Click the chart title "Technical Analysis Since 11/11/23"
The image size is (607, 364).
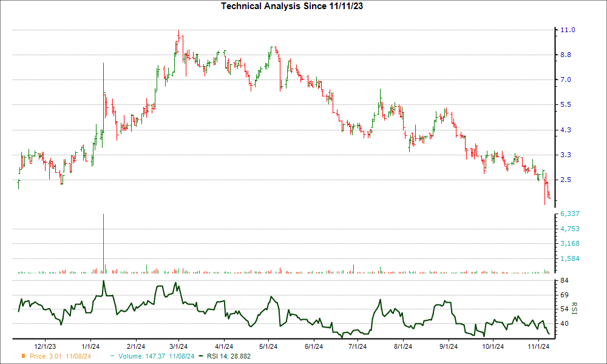292,6
